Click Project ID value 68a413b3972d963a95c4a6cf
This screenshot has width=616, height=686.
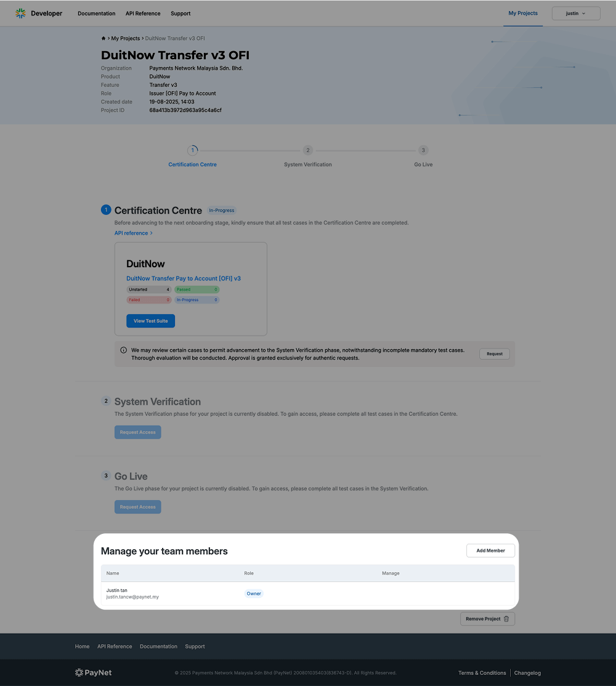(x=185, y=110)
